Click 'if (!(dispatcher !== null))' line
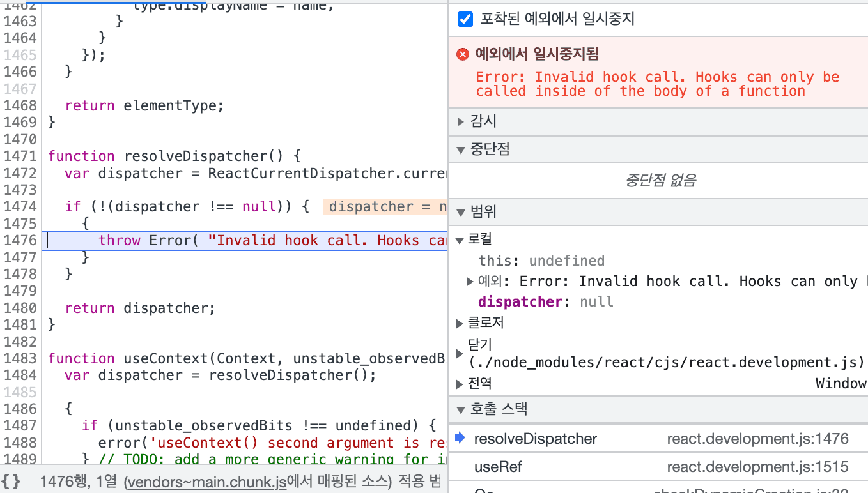Screen dimensions: 868x493 187,206
